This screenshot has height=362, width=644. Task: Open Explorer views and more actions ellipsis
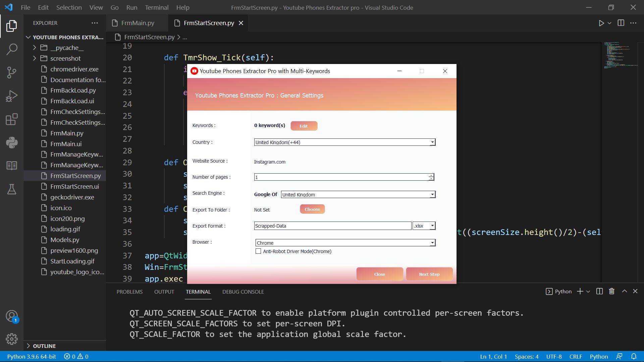click(x=95, y=23)
